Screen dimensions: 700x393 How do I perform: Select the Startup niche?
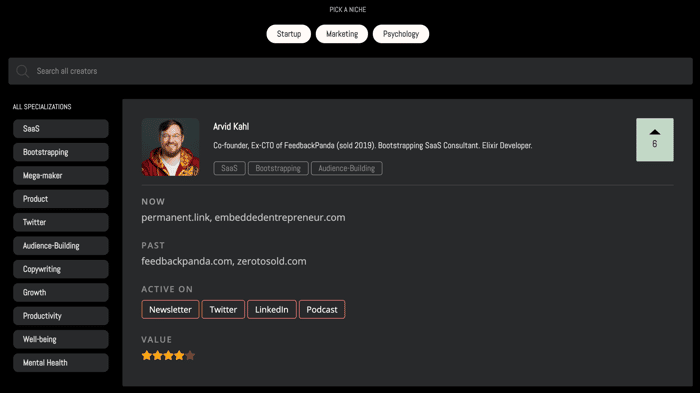tap(289, 34)
